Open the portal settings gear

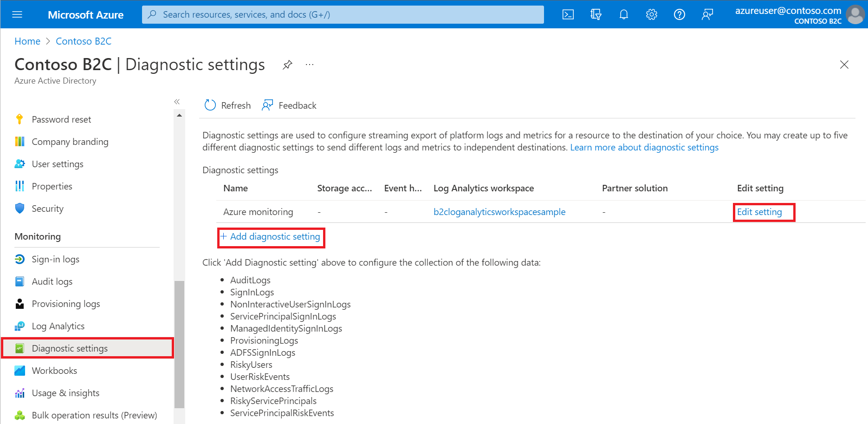point(651,14)
